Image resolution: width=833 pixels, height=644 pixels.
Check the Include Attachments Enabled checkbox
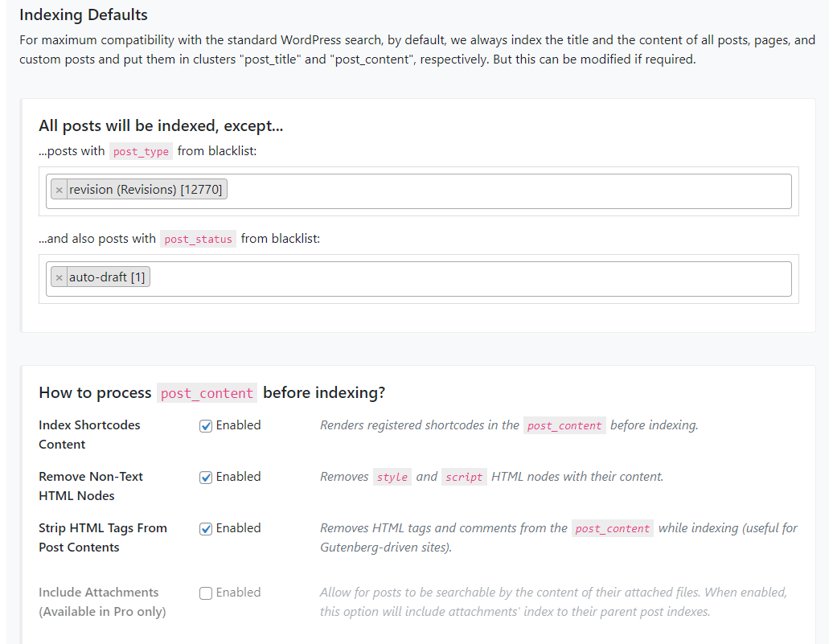(206, 593)
